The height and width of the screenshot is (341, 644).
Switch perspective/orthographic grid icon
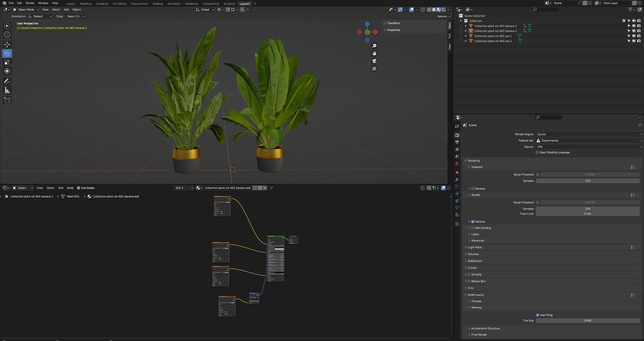(x=374, y=69)
